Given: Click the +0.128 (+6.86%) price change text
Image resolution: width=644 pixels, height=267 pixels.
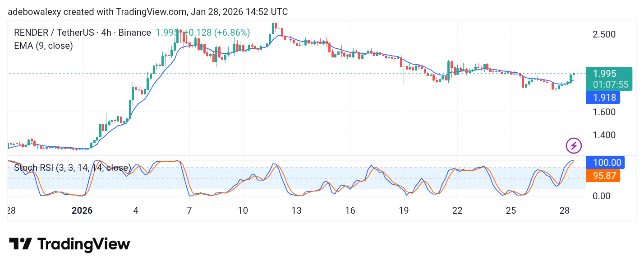Looking at the screenshot, I should pos(219,33).
